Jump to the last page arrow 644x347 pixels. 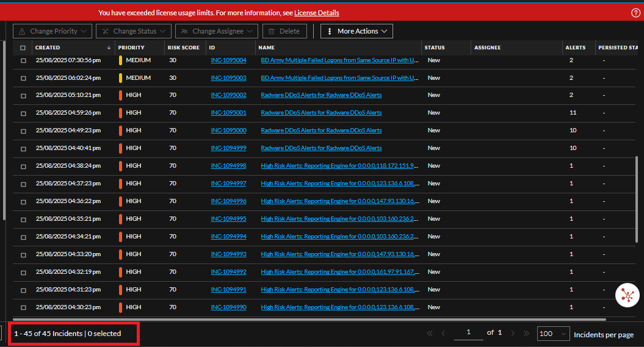point(526,334)
